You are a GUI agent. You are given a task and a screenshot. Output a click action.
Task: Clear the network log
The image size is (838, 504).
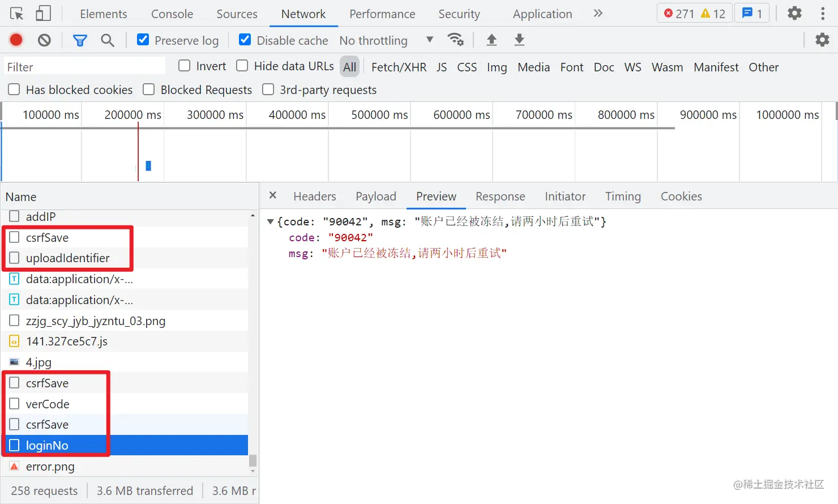coord(44,40)
